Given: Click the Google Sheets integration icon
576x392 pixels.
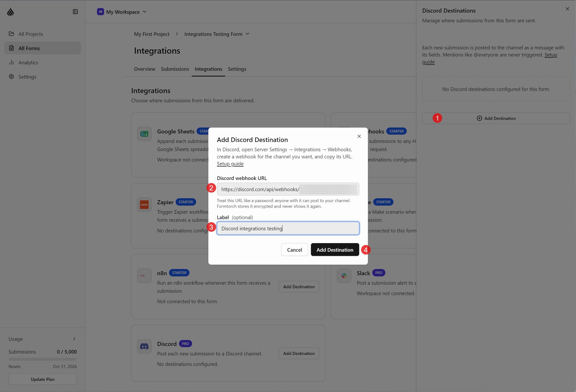Looking at the screenshot, I should pos(144,134).
